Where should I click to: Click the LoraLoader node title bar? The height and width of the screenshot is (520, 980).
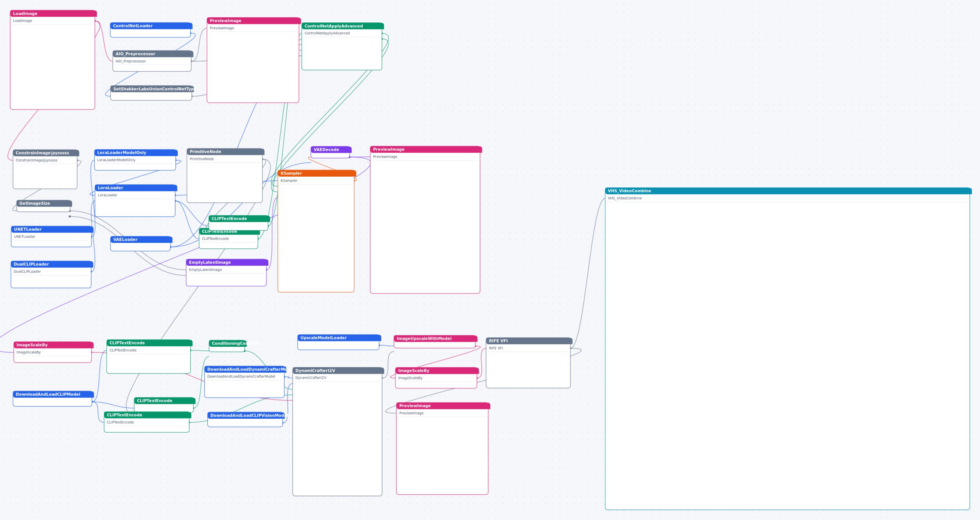pyautogui.click(x=136, y=188)
